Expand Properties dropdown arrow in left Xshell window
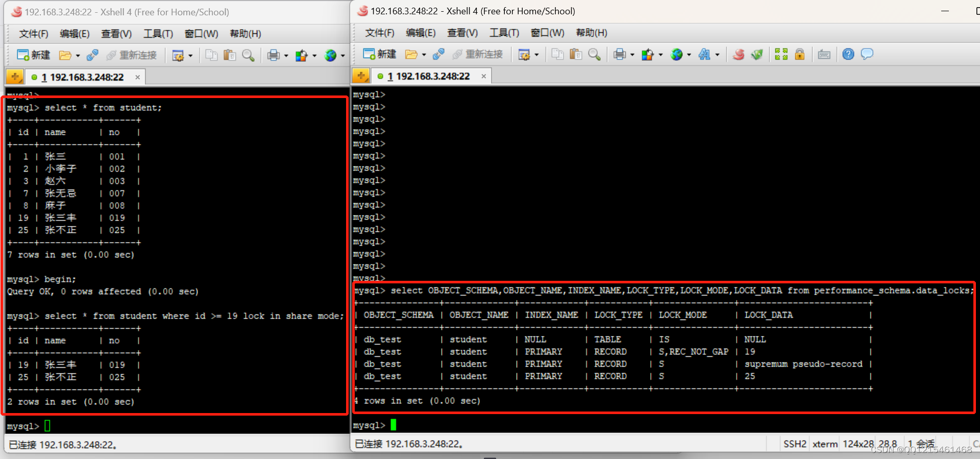Screen dimensions: 980x459 190,56
